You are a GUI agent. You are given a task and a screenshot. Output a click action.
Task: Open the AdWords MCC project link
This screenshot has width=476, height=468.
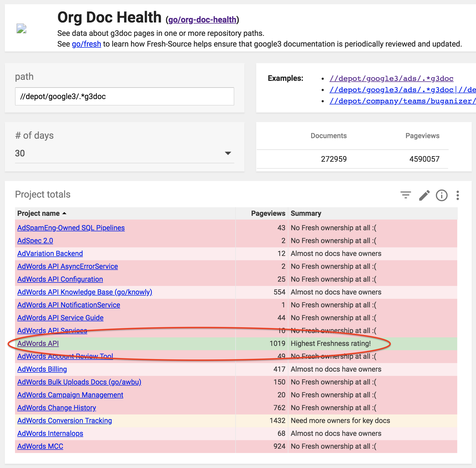pyautogui.click(x=40, y=446)
